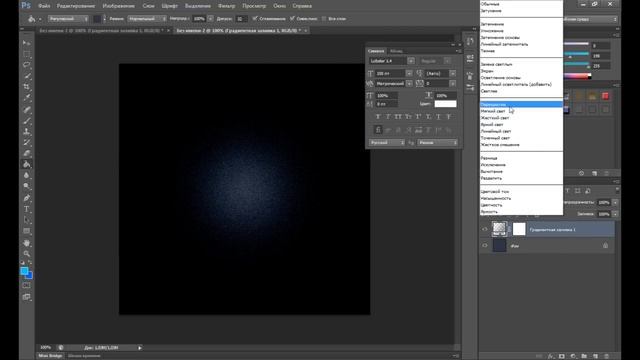The image size is (640, 360).
Task: Swap foreground and background colors
Action: [x=30, y=263]
